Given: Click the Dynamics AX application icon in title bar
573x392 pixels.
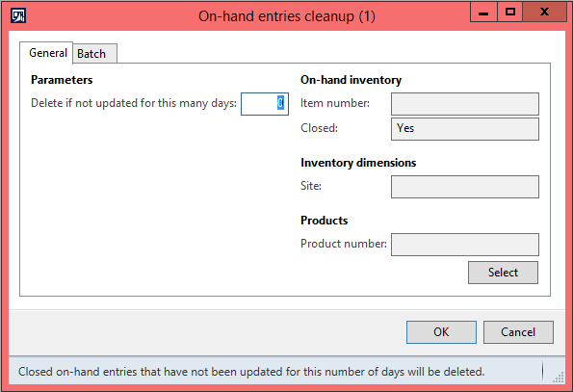Looking at the screenshot, I should [18, 15].
